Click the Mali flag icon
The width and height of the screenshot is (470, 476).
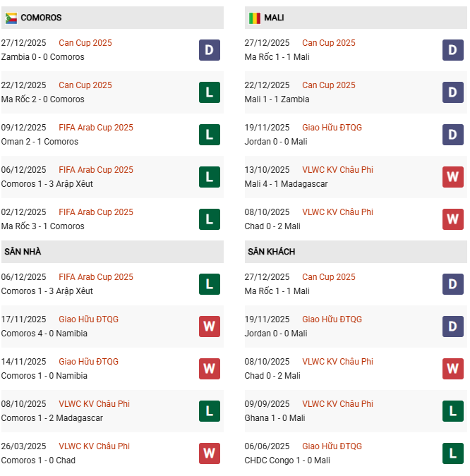point(255,18)
